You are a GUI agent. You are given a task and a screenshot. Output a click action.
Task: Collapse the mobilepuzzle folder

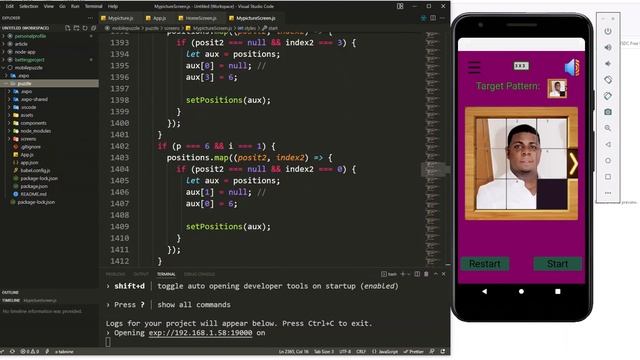pyautogui.click(x=28, y=68)
